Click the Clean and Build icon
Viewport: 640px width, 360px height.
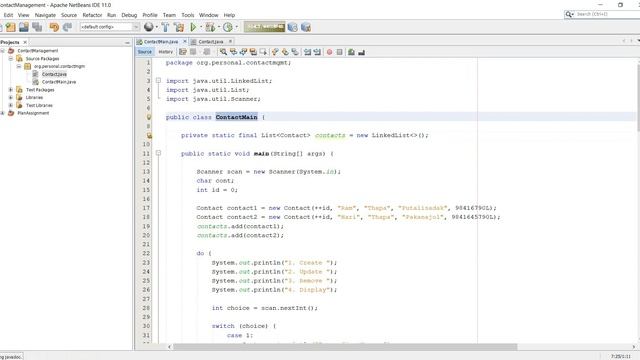pyautogui.click(x=179, y=27)
